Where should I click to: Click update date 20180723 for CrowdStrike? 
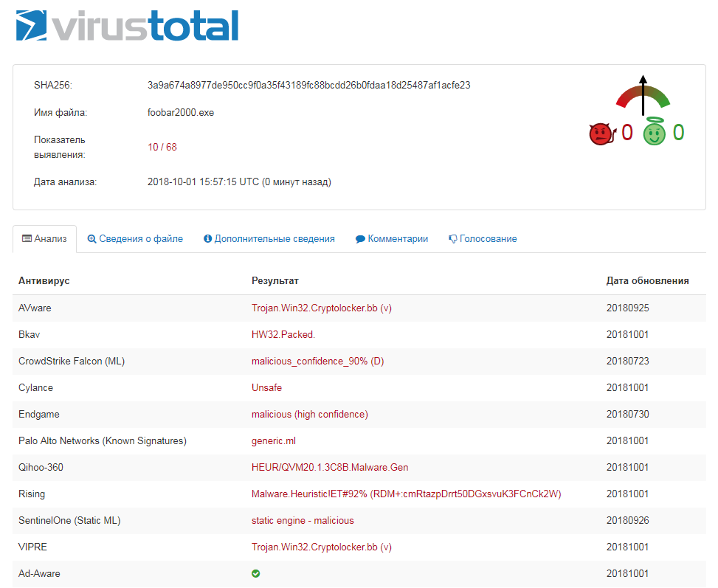[x=628, y=361]
